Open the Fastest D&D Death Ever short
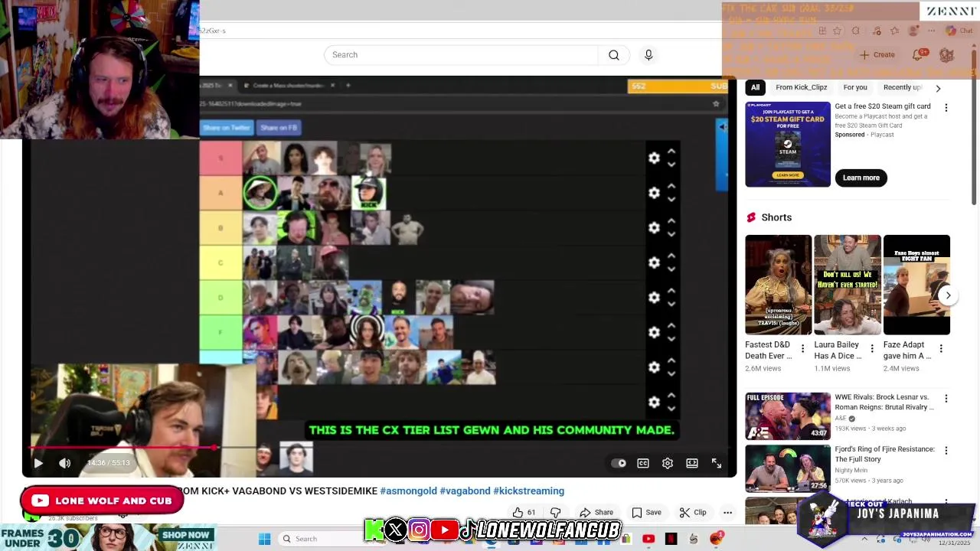The width and height of the screenshot is (980, 551). click(x=778, y=285)
